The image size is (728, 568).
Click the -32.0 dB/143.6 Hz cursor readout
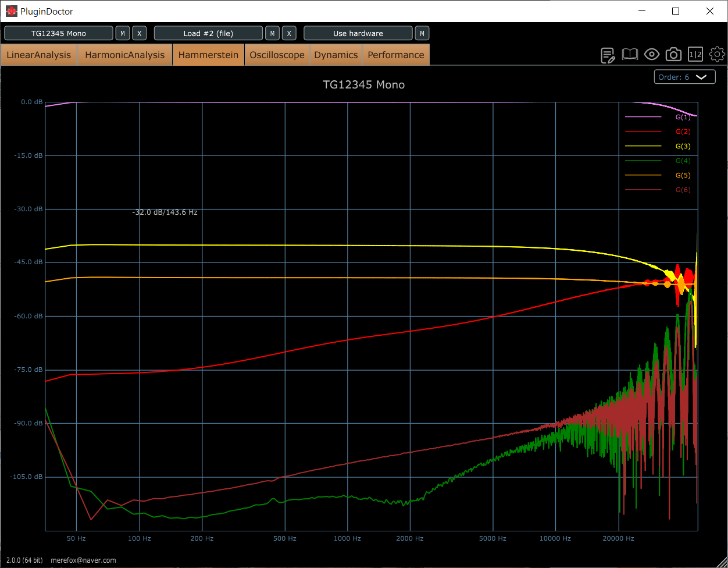tap(165, 212)
